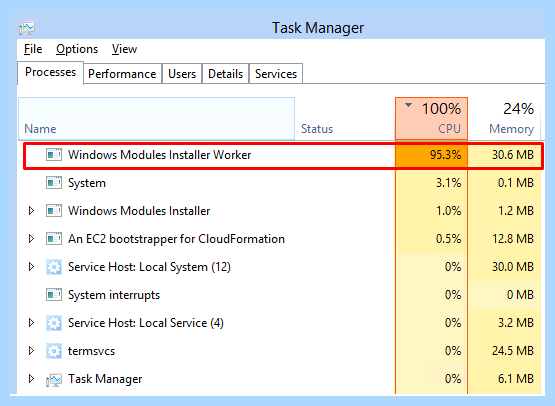Expand An EC2 bootstrapper for CloudFormation
Viewport: 555px width, 406px height.
click(31, 239)
